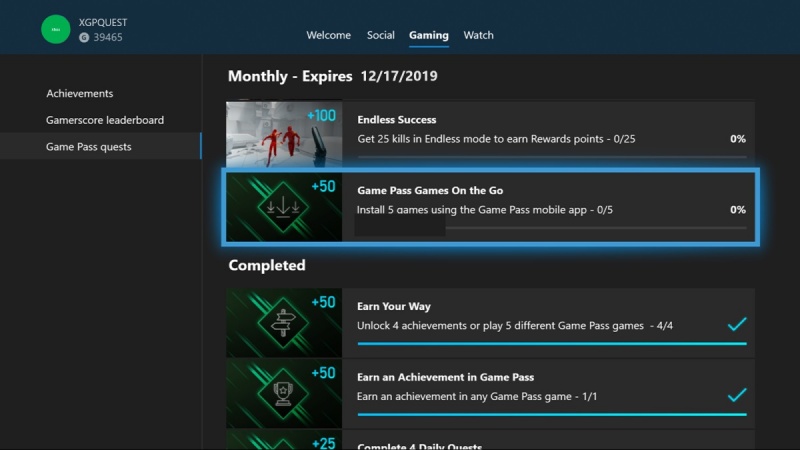Click 'Earn an achievement in any Game Pass game' text
The width and height of the screenshot is (800, 450).
[x=477, y=396]
